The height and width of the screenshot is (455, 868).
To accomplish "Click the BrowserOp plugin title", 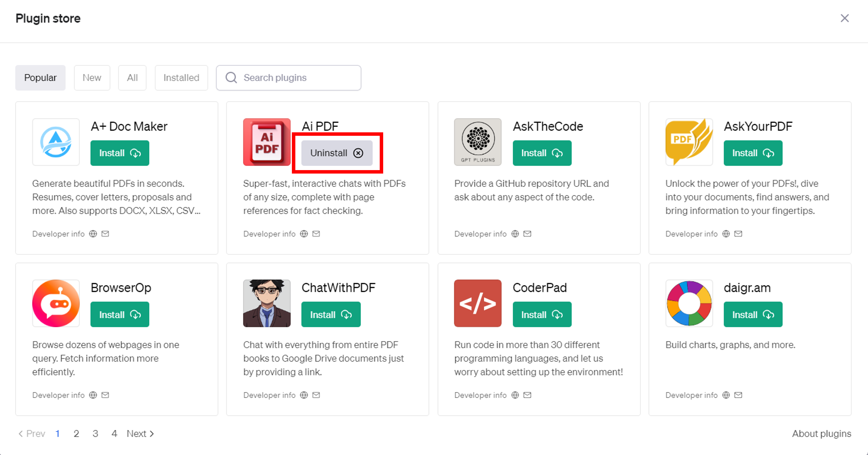I will point(121,288).
